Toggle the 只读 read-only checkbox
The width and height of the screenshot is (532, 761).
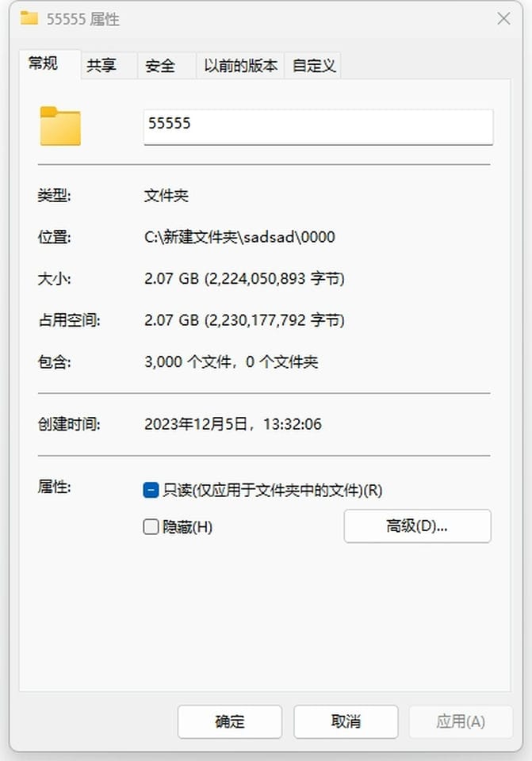click(151, 490)
